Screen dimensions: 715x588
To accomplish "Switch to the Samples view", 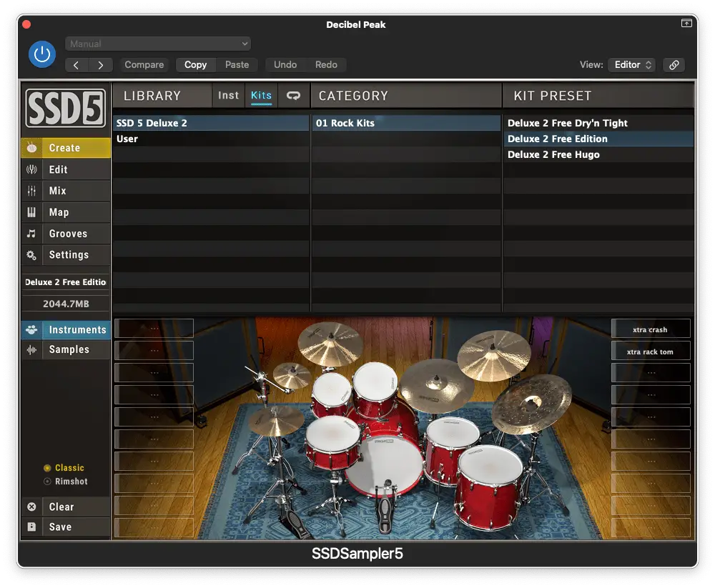I will coord(66,349).
